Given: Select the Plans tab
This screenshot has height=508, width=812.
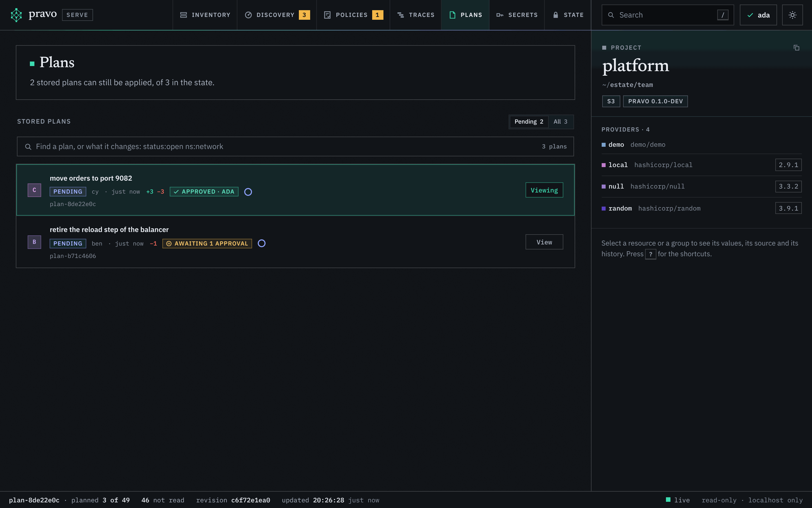Looking at the screenshot, I should click(465, 15).
